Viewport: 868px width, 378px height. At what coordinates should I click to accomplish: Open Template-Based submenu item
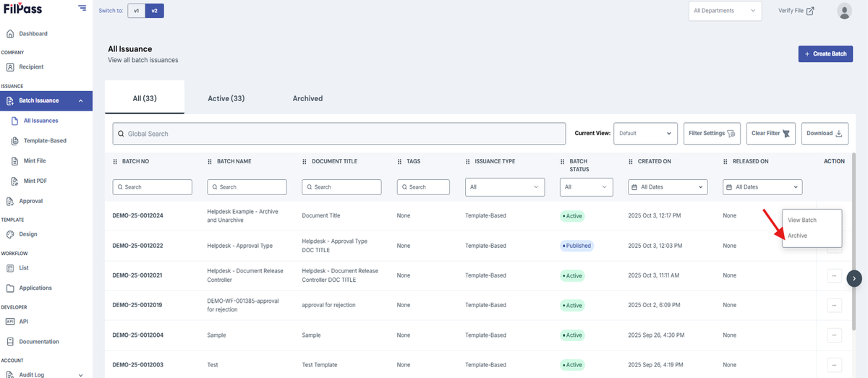[x=46, y=141]
